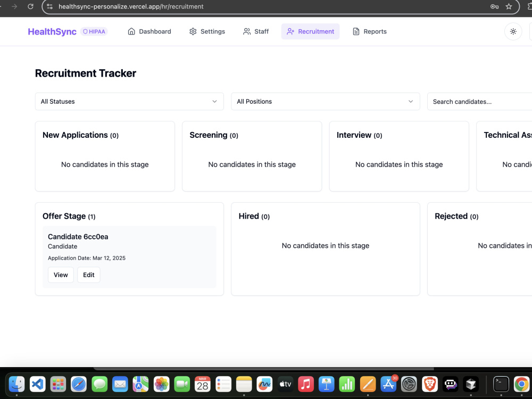Open Launchpad from the dock
532x399 pixels.
click(x=58, y=385)
